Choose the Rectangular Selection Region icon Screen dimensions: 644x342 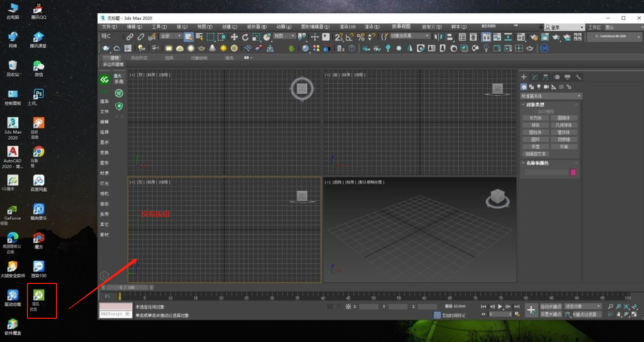pos(211,37)
